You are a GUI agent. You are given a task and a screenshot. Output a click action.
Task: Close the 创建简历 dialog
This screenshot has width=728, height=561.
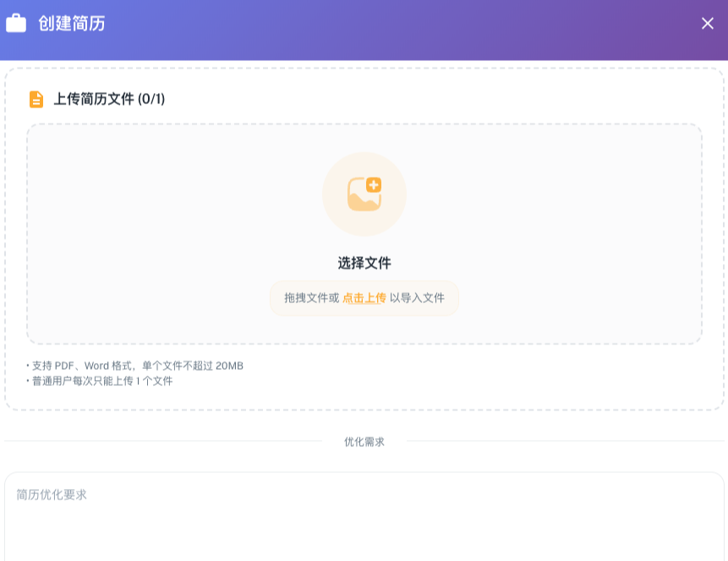pyautogui.click(x=707, y=23)
